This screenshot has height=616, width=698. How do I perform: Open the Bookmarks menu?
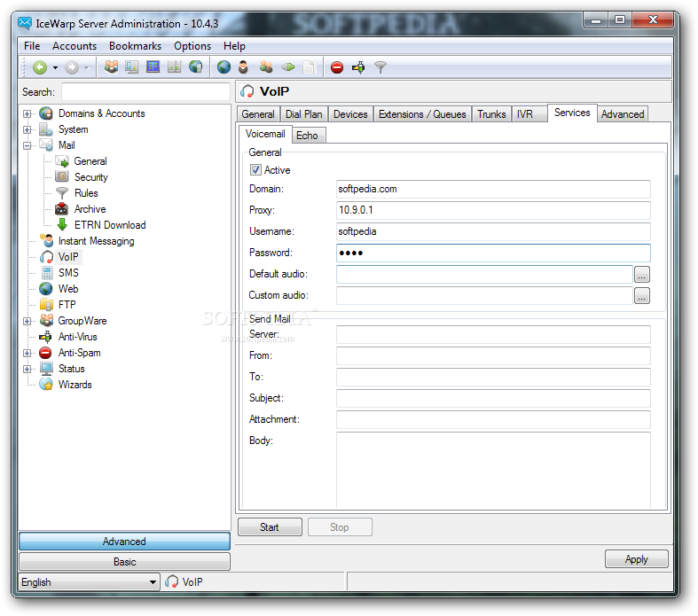[x=135, y=46]
